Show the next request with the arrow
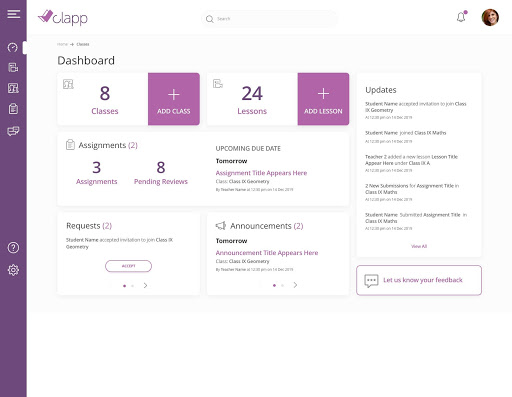 point(145,286)
